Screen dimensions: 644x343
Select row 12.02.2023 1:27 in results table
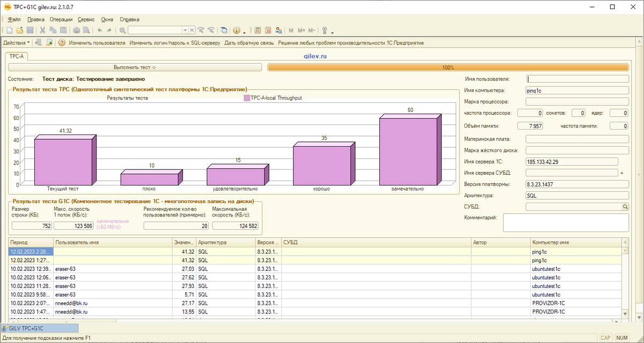(x=315, y=260)
